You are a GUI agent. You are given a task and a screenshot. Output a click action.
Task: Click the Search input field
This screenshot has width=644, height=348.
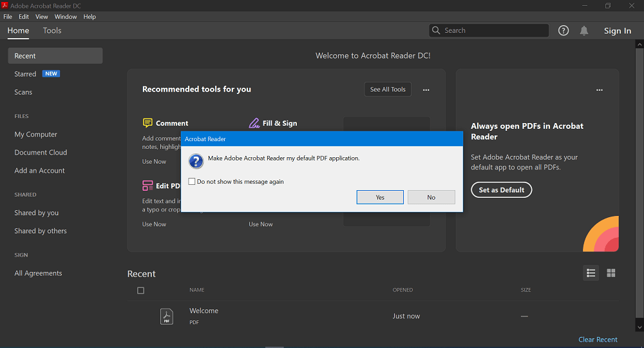(x=489, y=30)
